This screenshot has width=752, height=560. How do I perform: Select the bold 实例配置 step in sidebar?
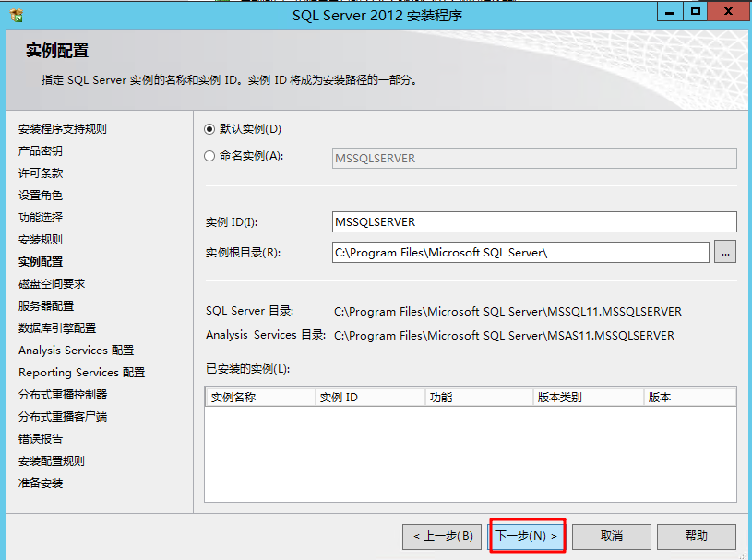point(41,261)
